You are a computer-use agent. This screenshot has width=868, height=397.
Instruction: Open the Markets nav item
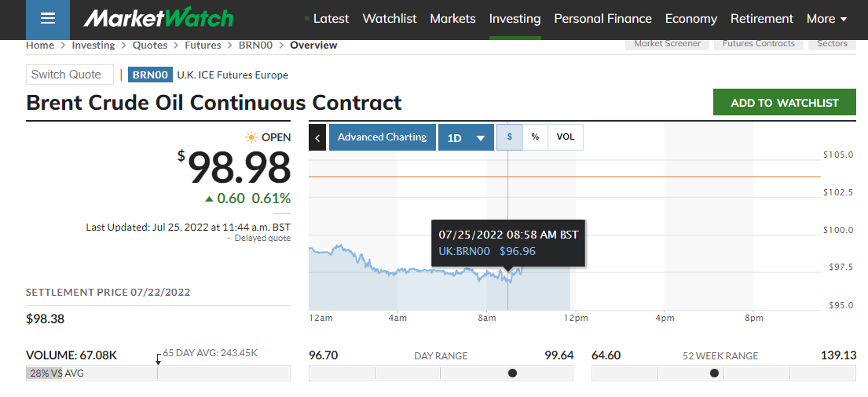(452, 19)
